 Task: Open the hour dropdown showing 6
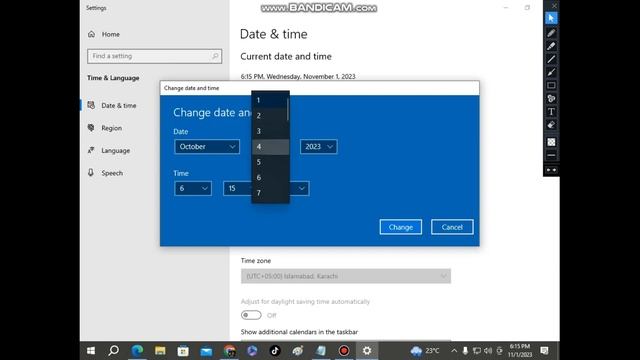193,188
